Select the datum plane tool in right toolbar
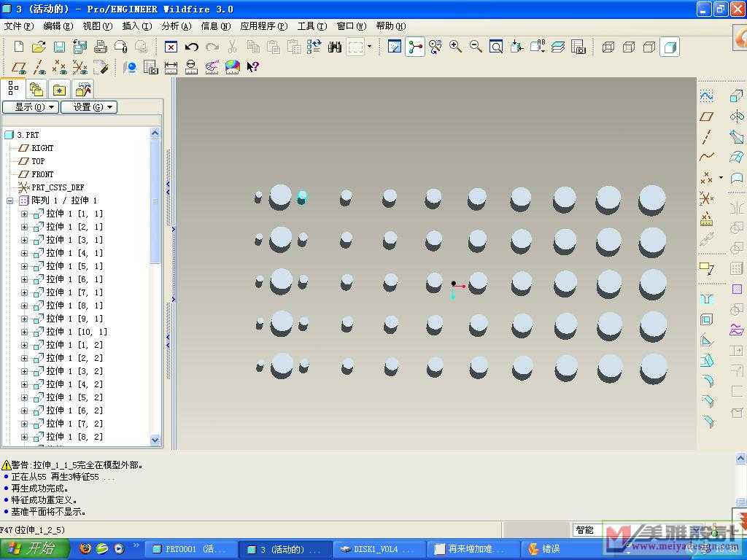Image resolution: width=747 pixels, height=560 pixels. coord(707,117)
